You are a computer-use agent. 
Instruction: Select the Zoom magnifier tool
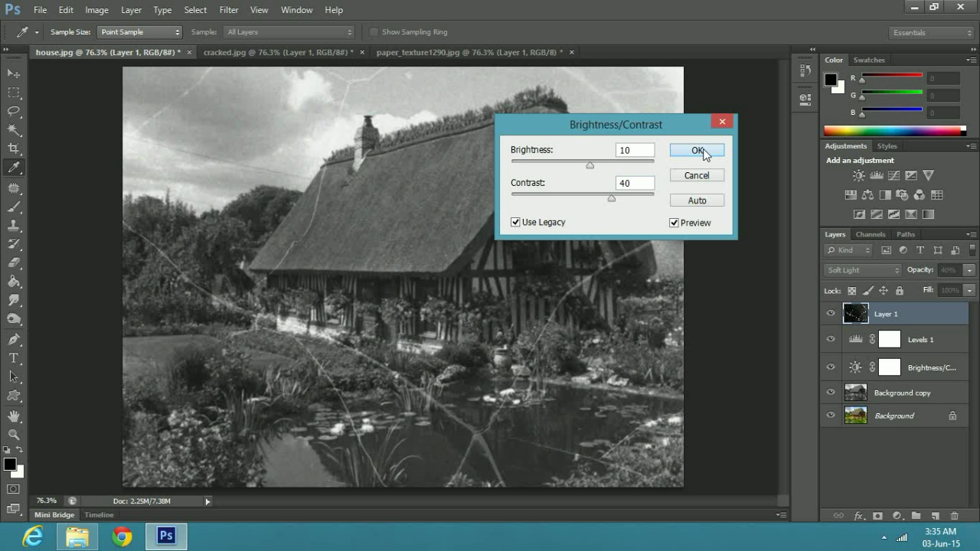pyautogui.click(x=14, y=434)
